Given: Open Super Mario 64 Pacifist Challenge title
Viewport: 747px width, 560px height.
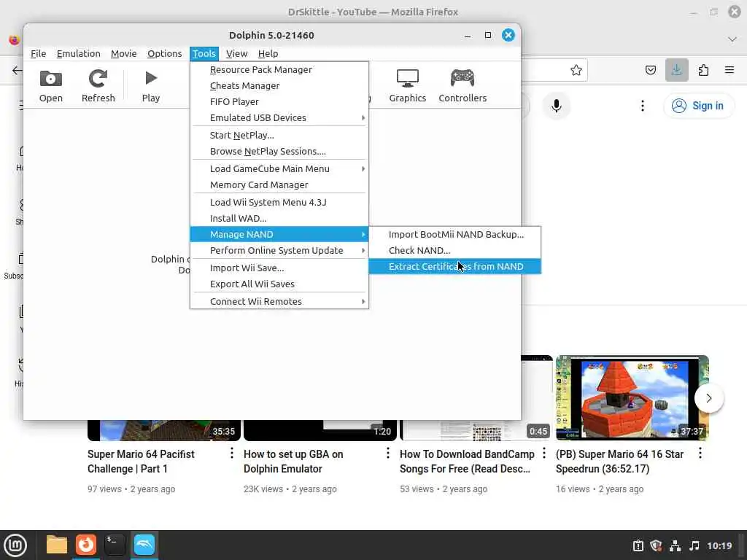Looking at the screenshot, I should click(141, 462).
